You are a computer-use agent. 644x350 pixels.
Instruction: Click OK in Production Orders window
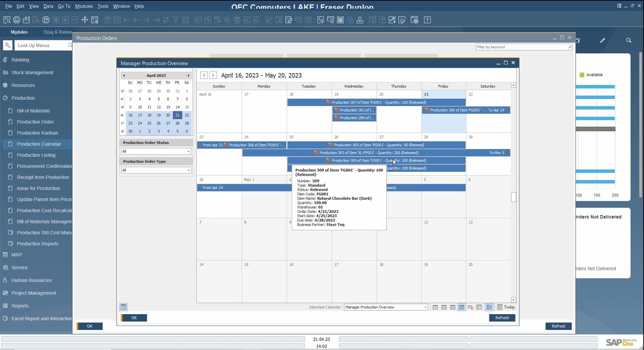(90, 326)
